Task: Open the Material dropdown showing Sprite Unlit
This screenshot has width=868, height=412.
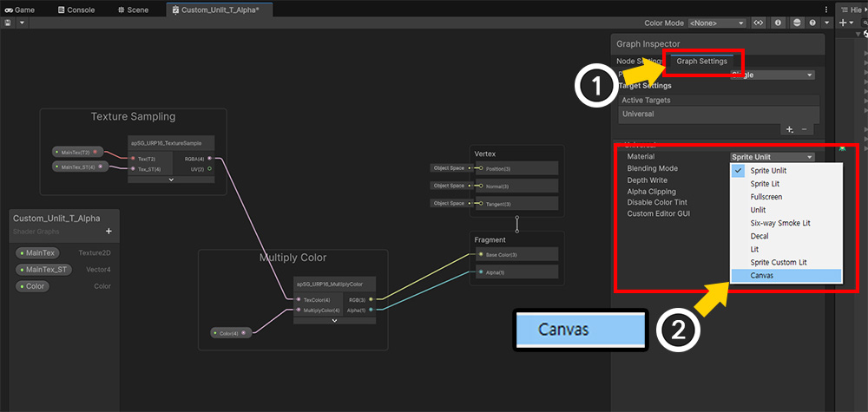Action: (x=773, y=157)
